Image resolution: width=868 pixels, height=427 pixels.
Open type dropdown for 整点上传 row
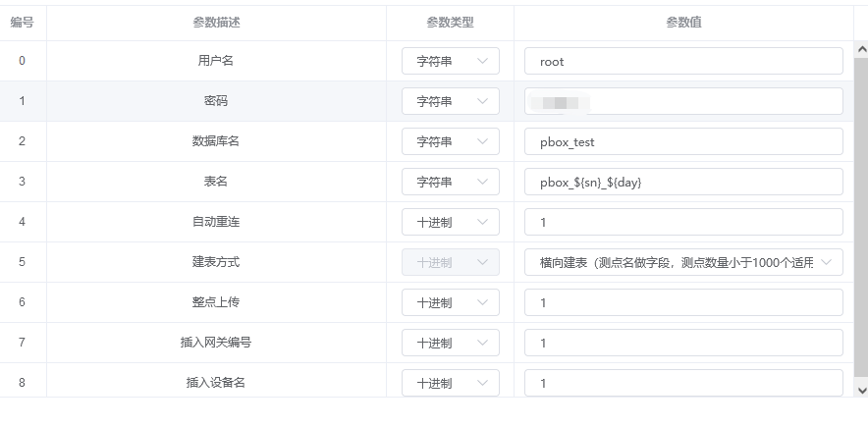tap(450, 302)
